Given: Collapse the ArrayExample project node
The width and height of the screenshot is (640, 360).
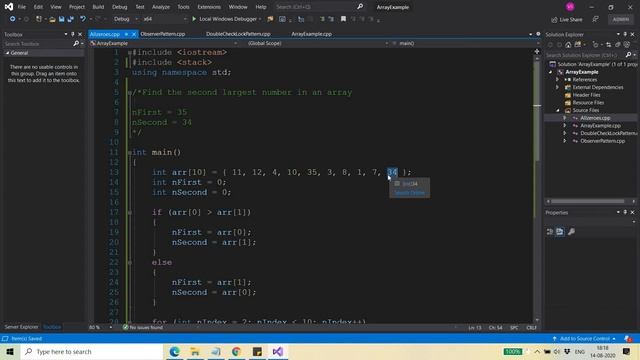Looking at the screenshot, I should (551, 72).
